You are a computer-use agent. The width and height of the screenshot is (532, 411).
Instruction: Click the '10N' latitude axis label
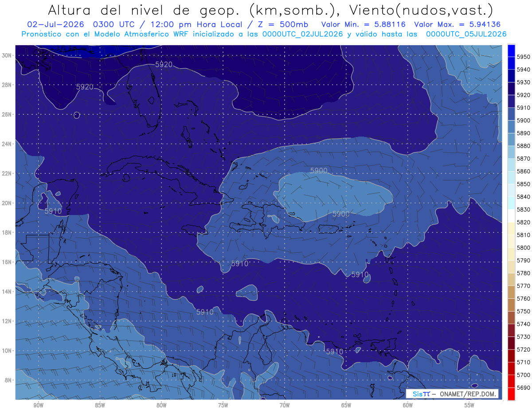point(7,351)
